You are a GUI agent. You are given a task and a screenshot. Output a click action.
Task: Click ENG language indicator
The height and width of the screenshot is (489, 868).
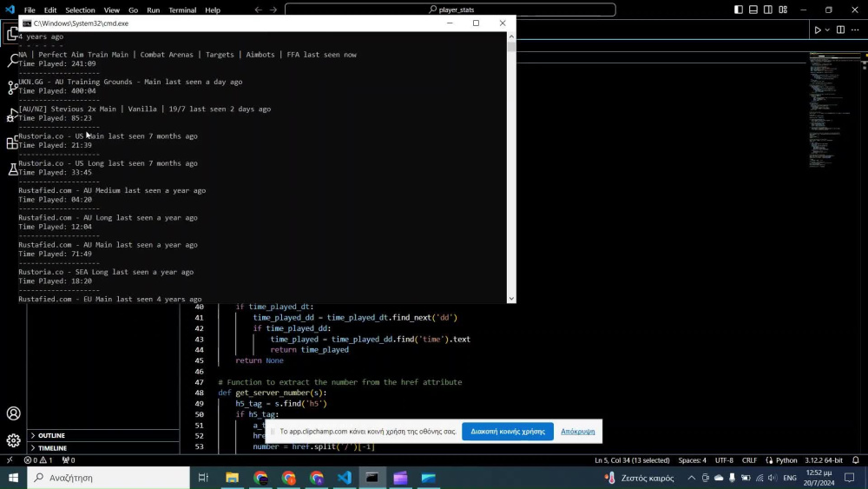pos(790,478)
